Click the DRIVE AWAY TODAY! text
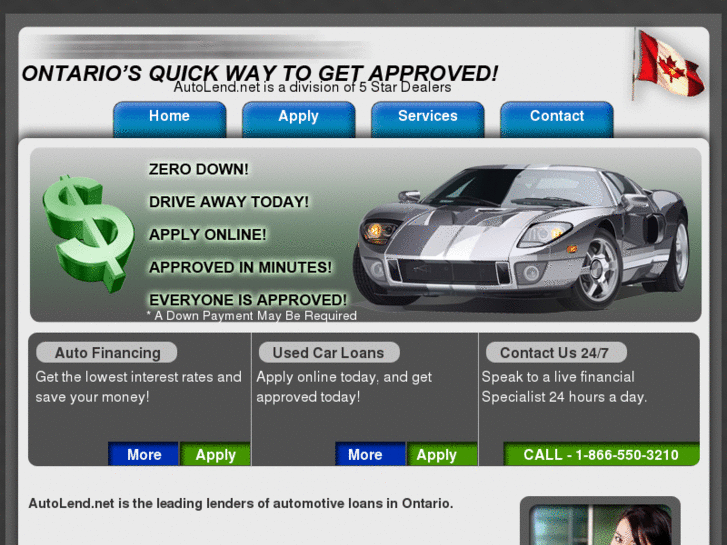This screenshot has width=727, height=545. (229, 202)
